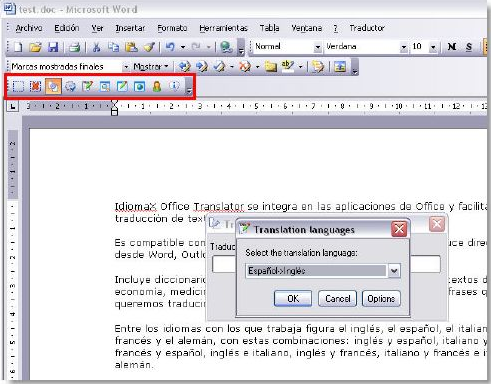491x384 pixels.
Task: Click the redo arrow icon
Action: (x=196, y=47)
